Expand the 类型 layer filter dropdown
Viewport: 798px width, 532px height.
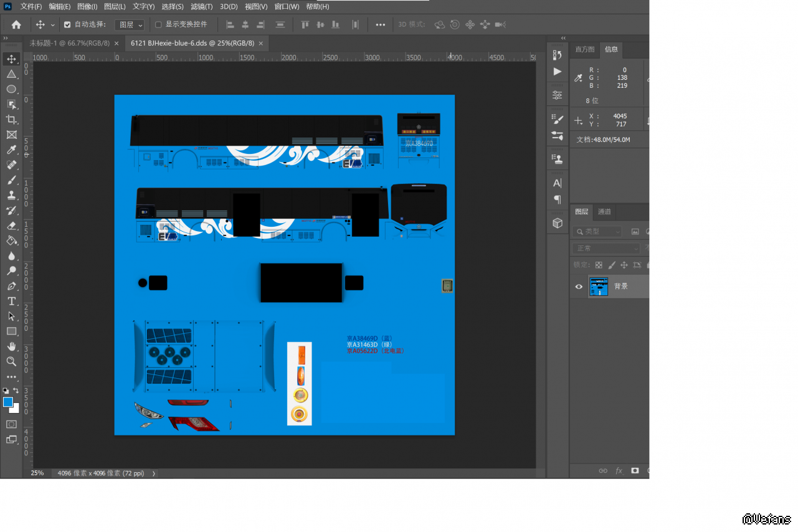(x=597, y=231)
